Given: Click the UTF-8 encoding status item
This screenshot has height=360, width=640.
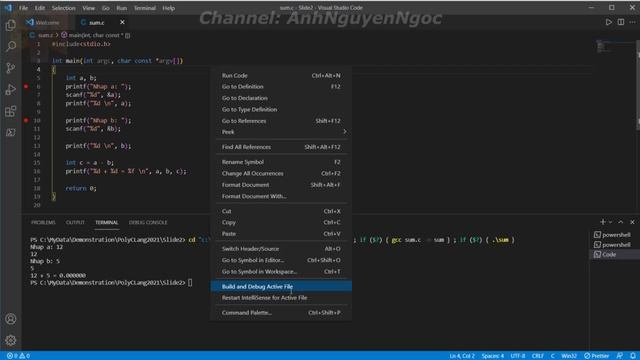Looking at the screenshot, I should click(518, 356).
